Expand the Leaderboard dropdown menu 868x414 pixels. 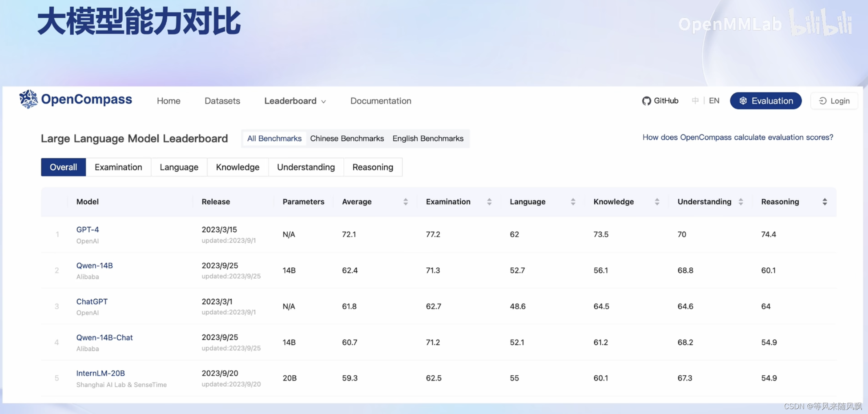tap(295, 101)
